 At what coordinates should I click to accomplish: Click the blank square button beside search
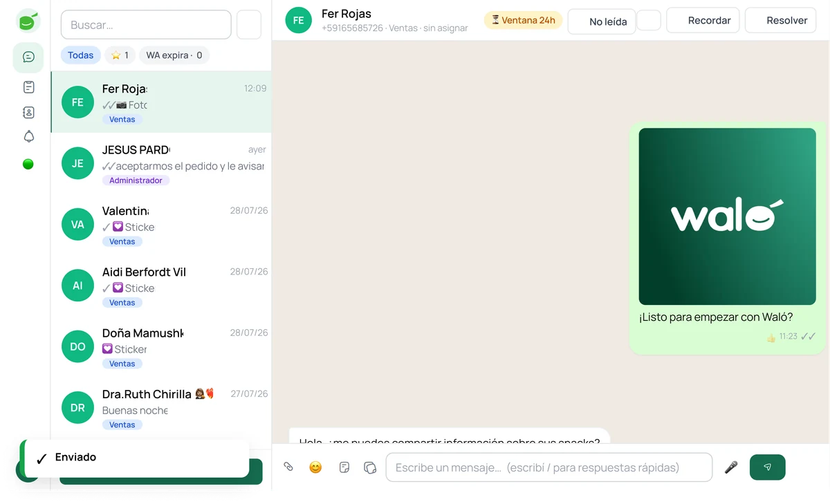(249, 25)
